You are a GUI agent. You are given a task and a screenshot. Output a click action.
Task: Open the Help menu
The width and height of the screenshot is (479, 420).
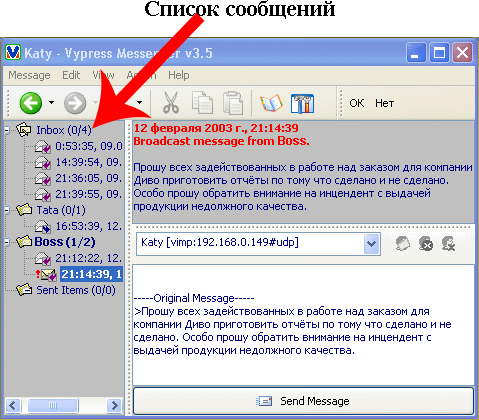(x=178, y=75)
